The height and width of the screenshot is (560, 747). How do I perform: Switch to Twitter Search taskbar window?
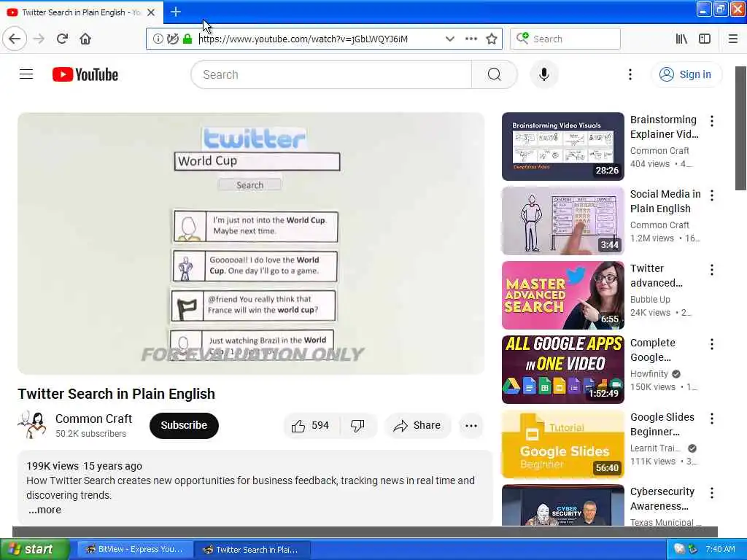[252, 550]
